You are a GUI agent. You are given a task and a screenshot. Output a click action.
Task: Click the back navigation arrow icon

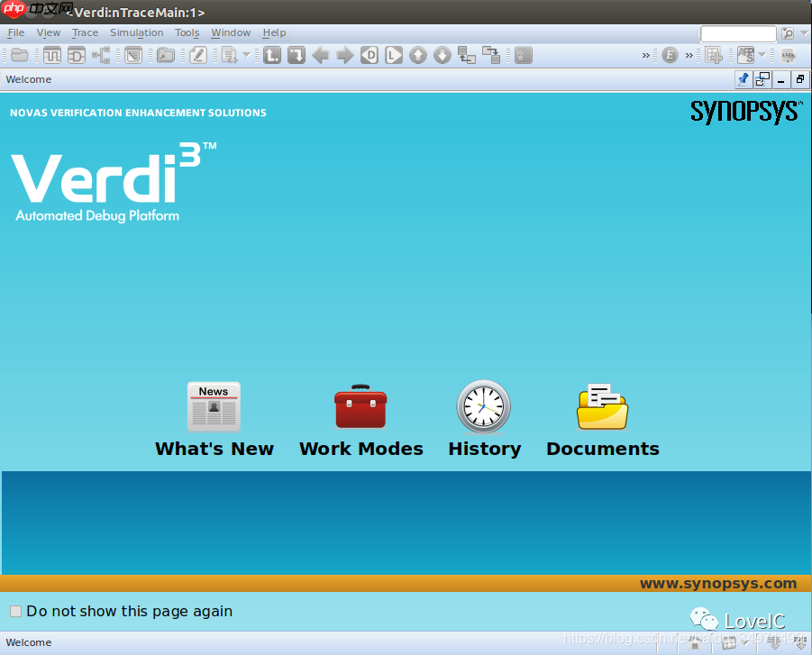pyautogui.click(x=321, y=55)
